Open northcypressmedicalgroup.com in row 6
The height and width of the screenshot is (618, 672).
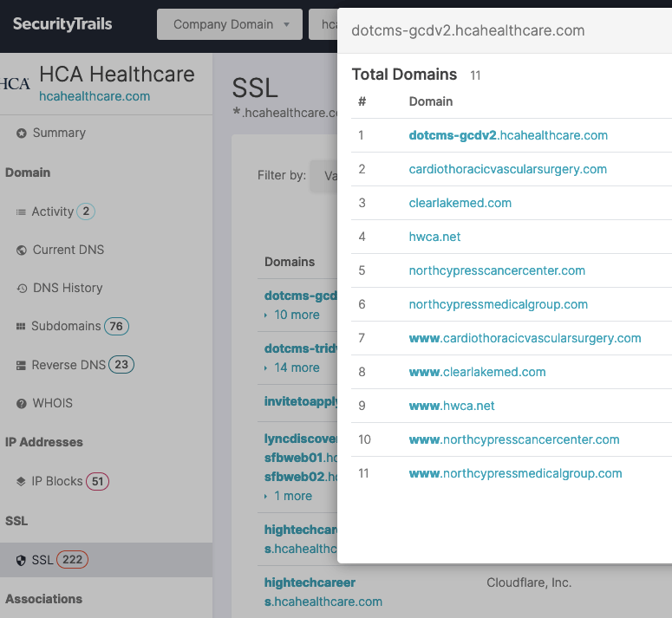click(x=499, y=304)
